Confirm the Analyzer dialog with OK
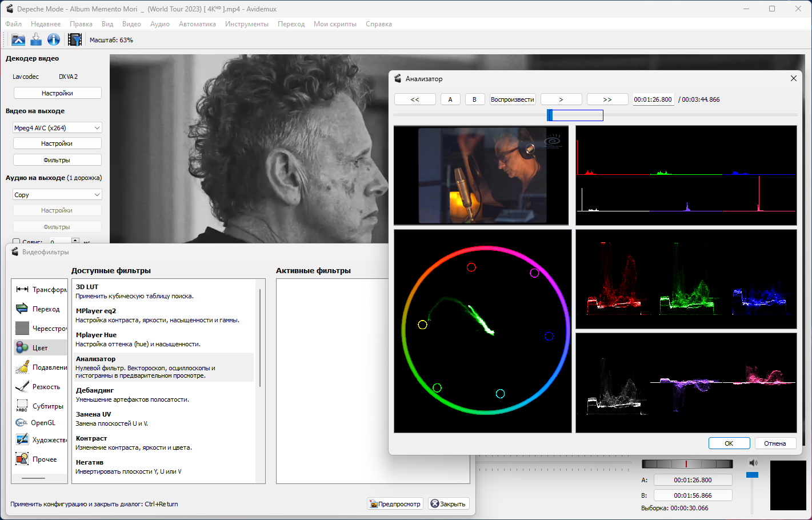The height and width of the screenshot is (520, 812). point(729,443)
